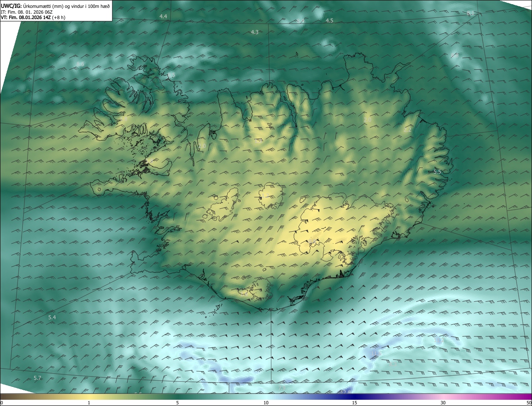The image size is (532, 406).
Task: Click the 15 tick on the color scale
Action: 355,403
